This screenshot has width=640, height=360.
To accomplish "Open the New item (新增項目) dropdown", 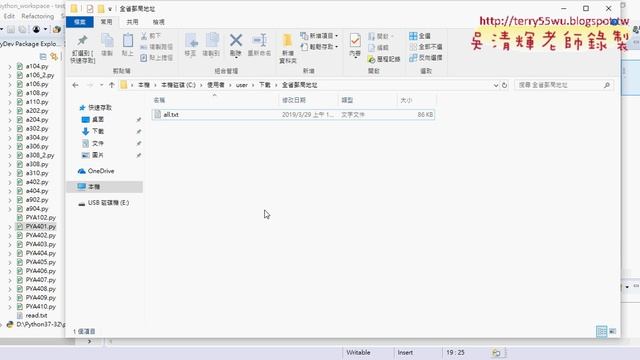I will coord(319,36).
